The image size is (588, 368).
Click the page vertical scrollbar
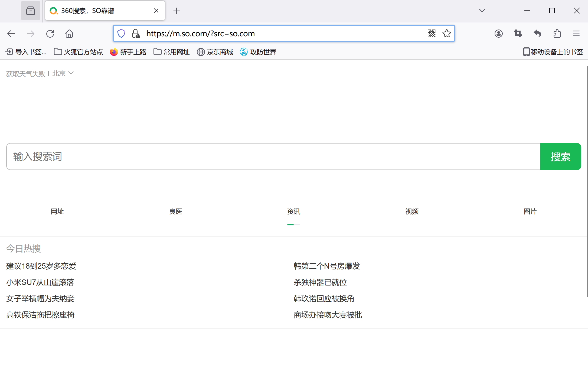(x=587, y=181)
